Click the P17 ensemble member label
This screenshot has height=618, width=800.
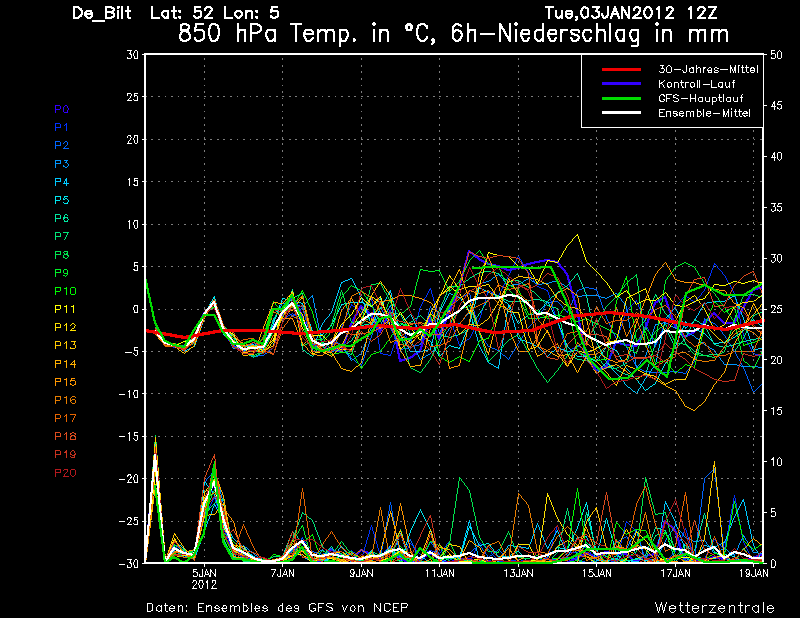tap(65, 418)
